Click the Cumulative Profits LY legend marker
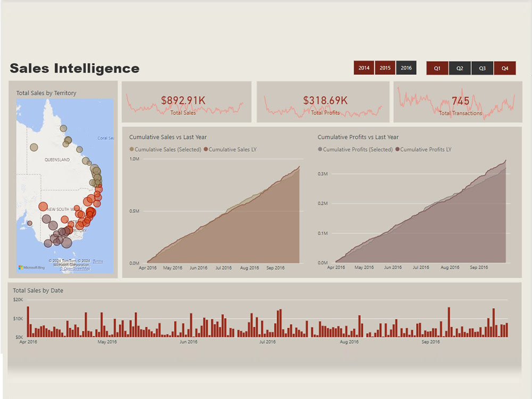This screenshot has width=532, height=399. click(x=397, y=149)
